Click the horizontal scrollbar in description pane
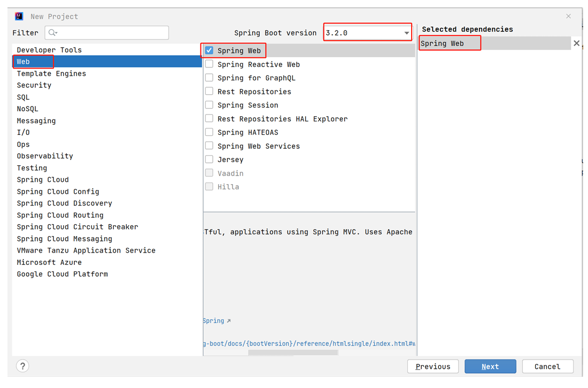 tap(293, 353)
